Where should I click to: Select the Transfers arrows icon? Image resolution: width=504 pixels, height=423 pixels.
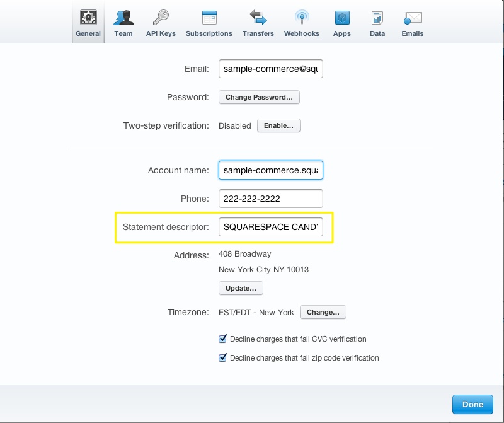pyautogui.click(x=258, y=18)
